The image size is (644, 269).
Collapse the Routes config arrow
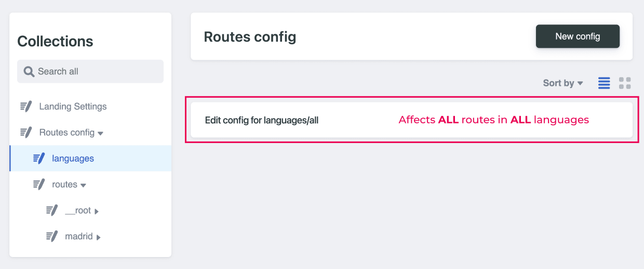point(100,134)
